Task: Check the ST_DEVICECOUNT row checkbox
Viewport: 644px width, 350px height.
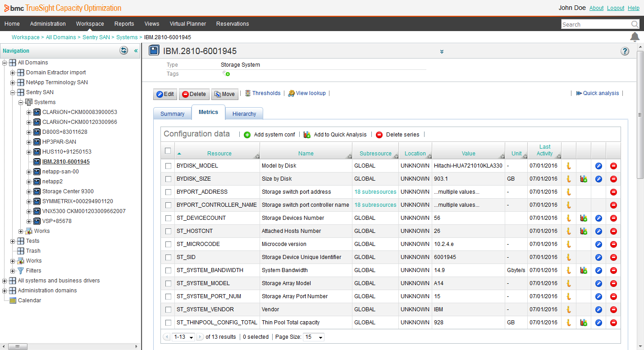Action: pyautogui.click(x=168, y=218)
